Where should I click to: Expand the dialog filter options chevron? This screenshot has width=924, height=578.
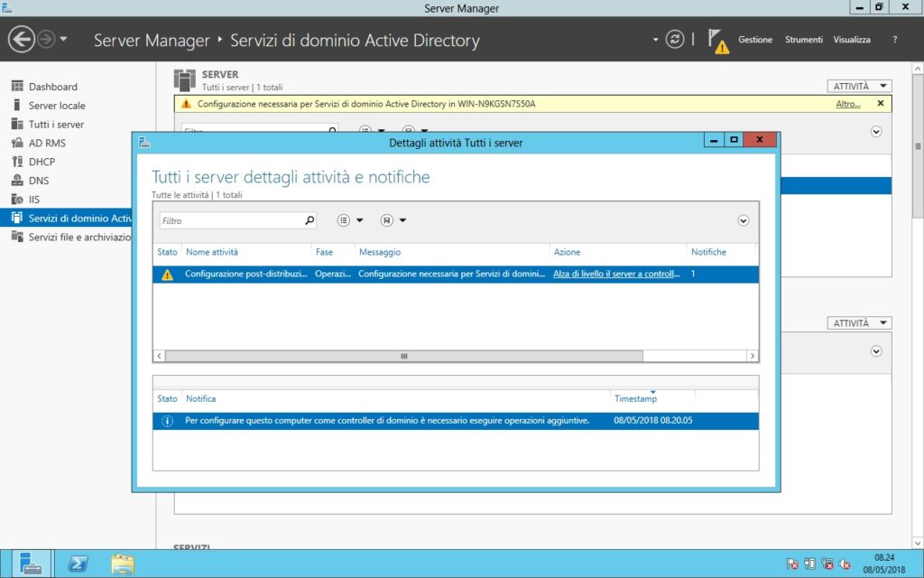tap(744, 220)
